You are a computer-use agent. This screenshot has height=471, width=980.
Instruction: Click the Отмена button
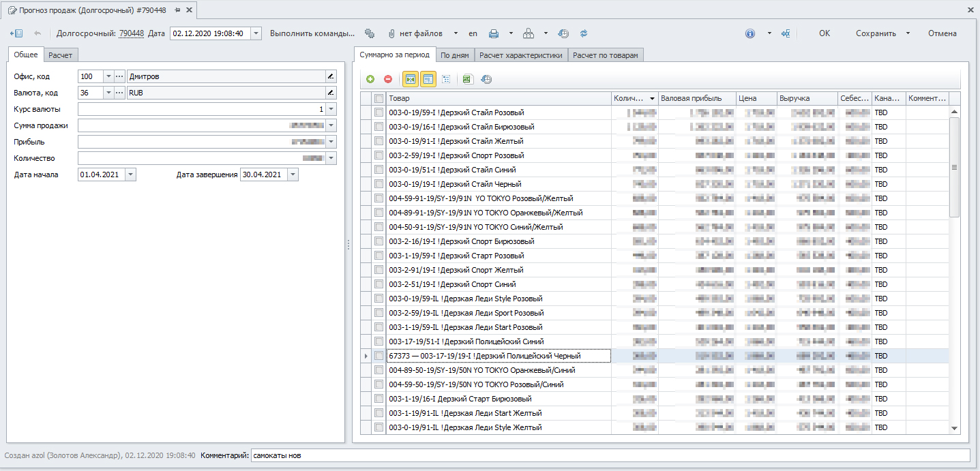(942, 33)
